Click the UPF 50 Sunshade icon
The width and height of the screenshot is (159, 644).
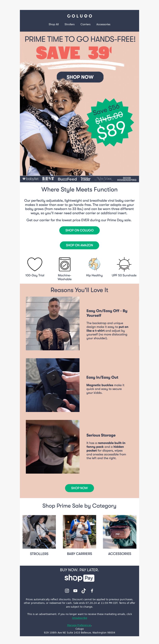[x=124, y=264]
